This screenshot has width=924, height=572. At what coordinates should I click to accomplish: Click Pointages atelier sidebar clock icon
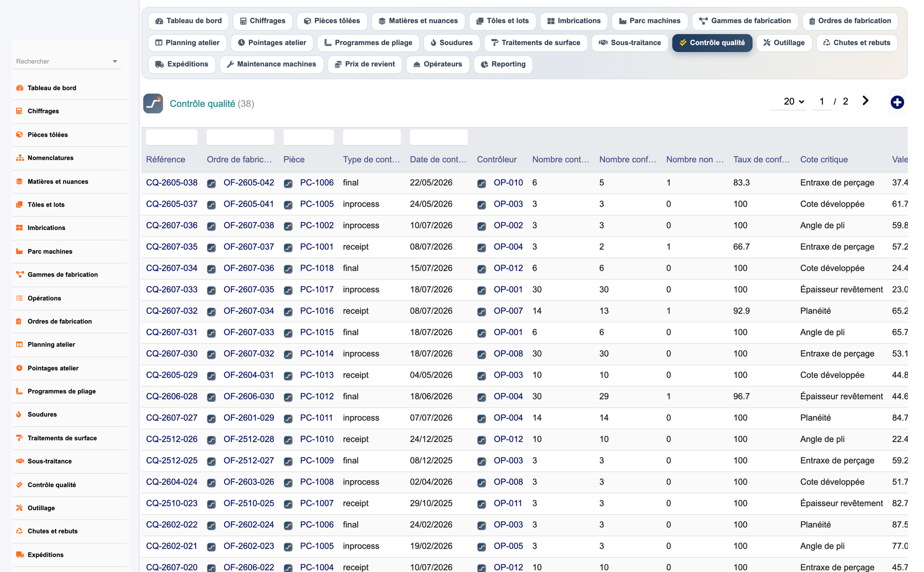click(19, 368)
